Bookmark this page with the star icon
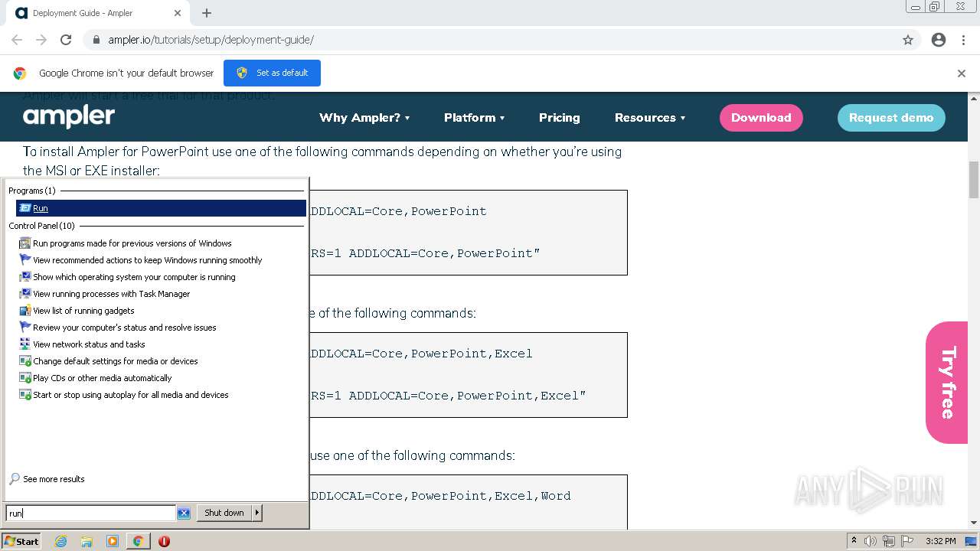 908,40
